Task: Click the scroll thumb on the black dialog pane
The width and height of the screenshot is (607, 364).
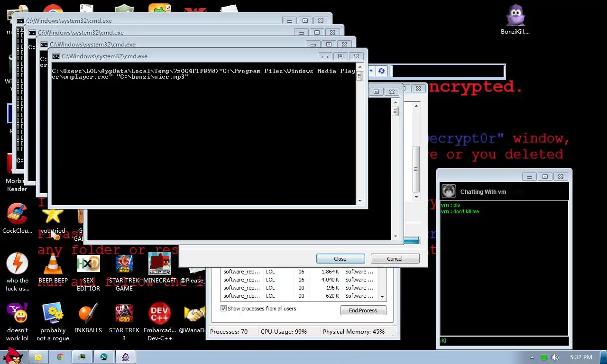Action: tap(395, 112)
